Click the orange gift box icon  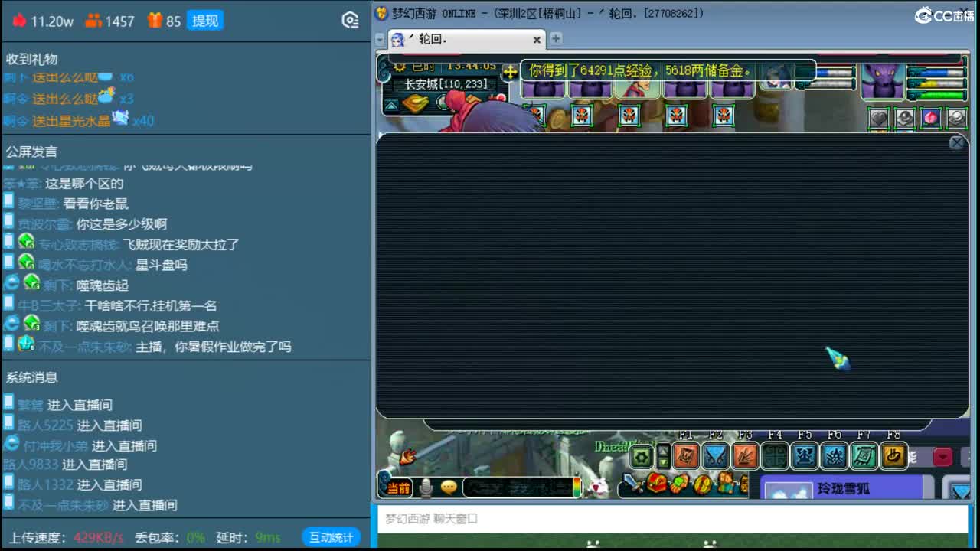click(155, 21)
